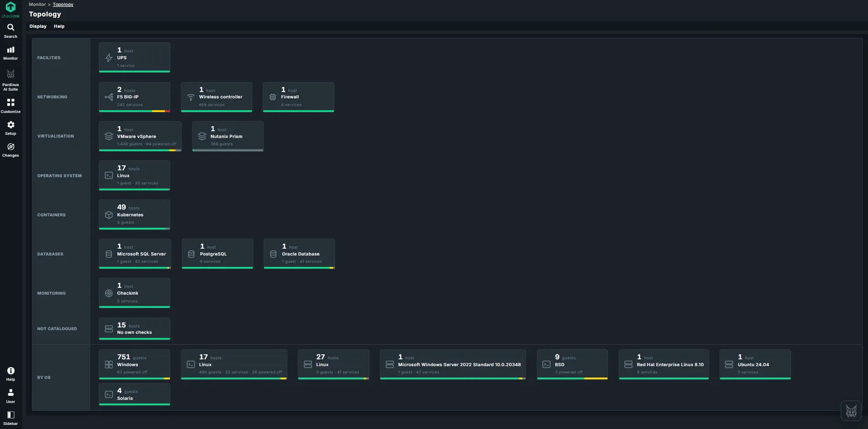Click the PostgreSQL database icon
The width and height of the screenshot is (868, 429).
pos(191,254)
